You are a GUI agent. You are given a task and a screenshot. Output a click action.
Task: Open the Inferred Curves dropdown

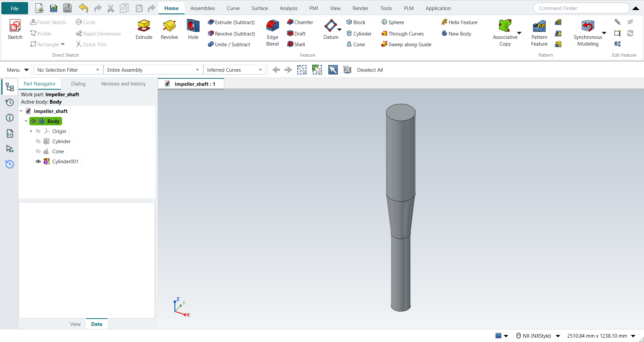pos(235,70)
